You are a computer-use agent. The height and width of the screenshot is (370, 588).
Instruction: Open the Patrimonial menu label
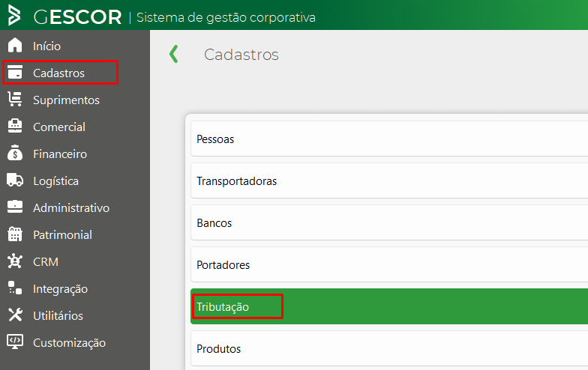[63, 235]
